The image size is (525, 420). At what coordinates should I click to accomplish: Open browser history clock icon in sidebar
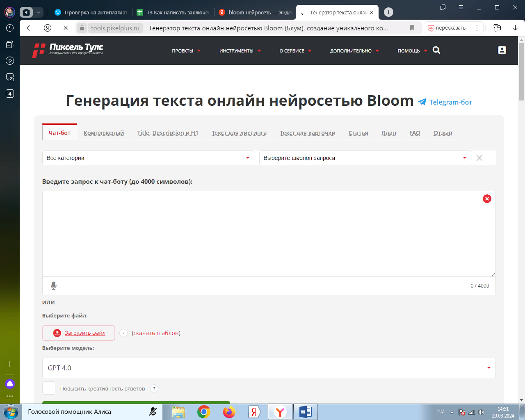point(10,28)
